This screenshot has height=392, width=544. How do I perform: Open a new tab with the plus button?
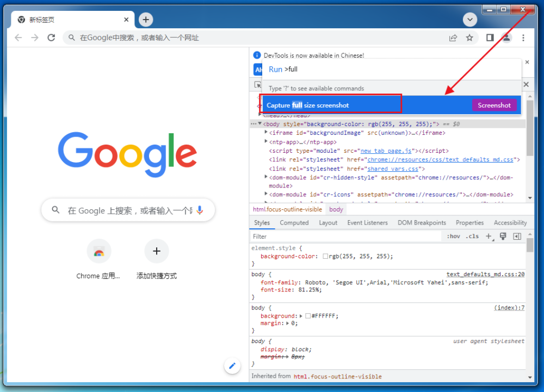point(146,20)
